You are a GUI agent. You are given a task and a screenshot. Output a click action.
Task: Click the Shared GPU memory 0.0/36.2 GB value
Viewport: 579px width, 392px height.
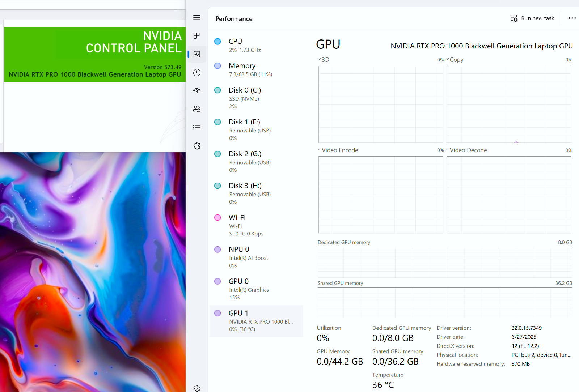tap(395, 362)
